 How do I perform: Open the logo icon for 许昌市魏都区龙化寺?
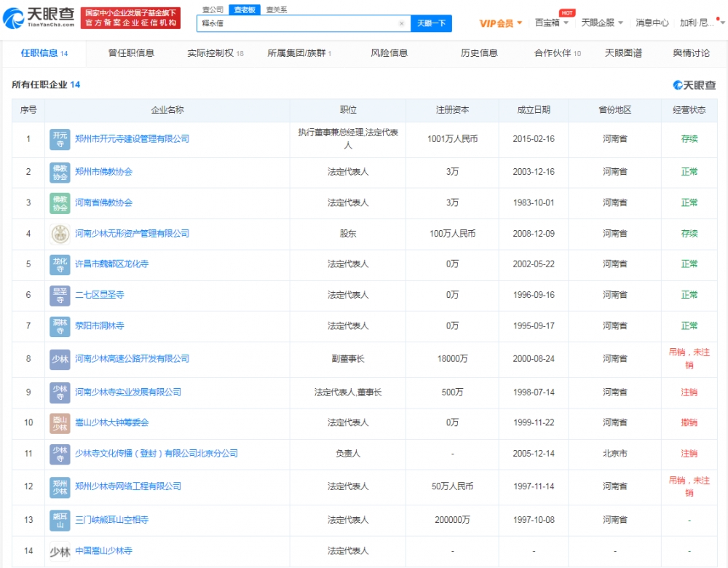60,265
